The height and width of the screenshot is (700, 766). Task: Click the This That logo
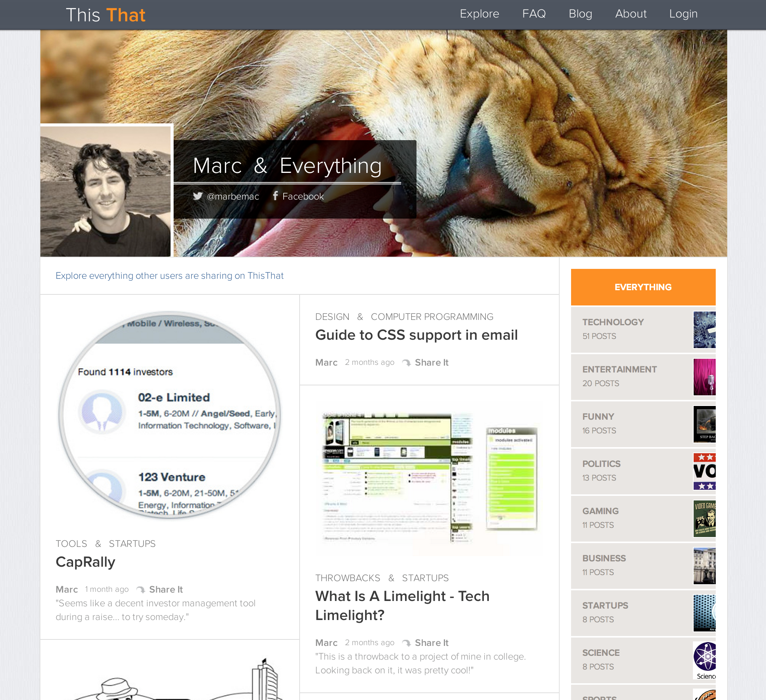click(105, 15)
